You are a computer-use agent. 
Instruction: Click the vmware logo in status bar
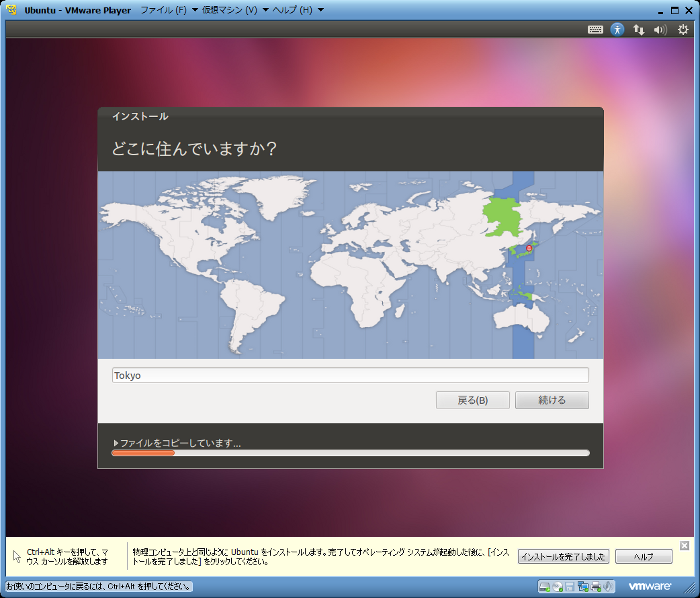[x=650, y=586]
